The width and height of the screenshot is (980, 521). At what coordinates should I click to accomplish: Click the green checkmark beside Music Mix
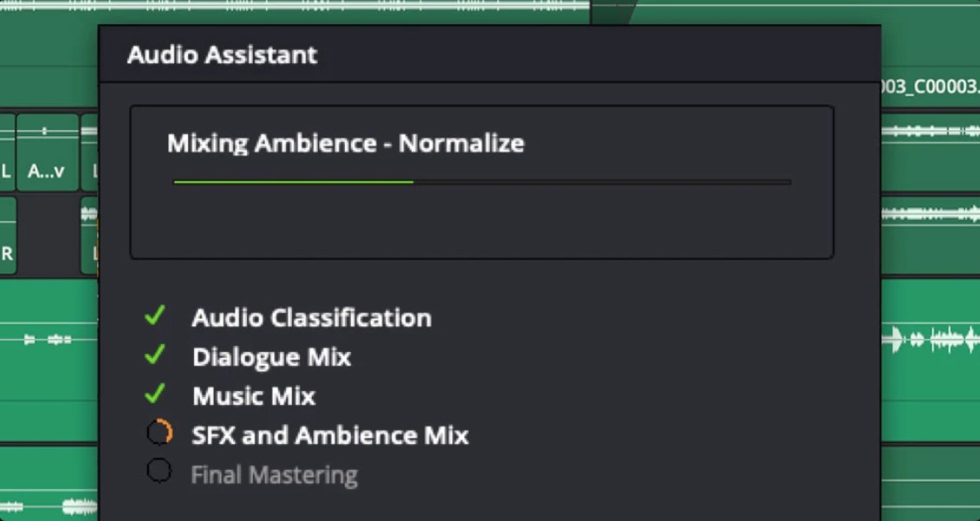155,394
